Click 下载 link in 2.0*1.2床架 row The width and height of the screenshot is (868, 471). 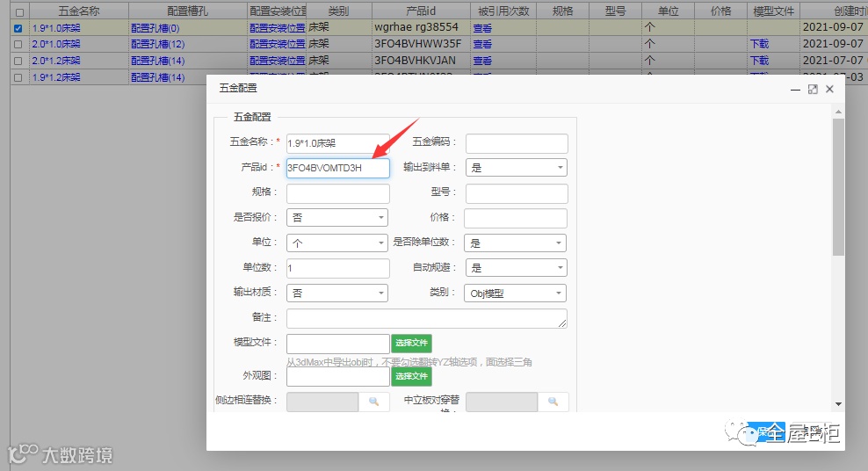point(759,61)
